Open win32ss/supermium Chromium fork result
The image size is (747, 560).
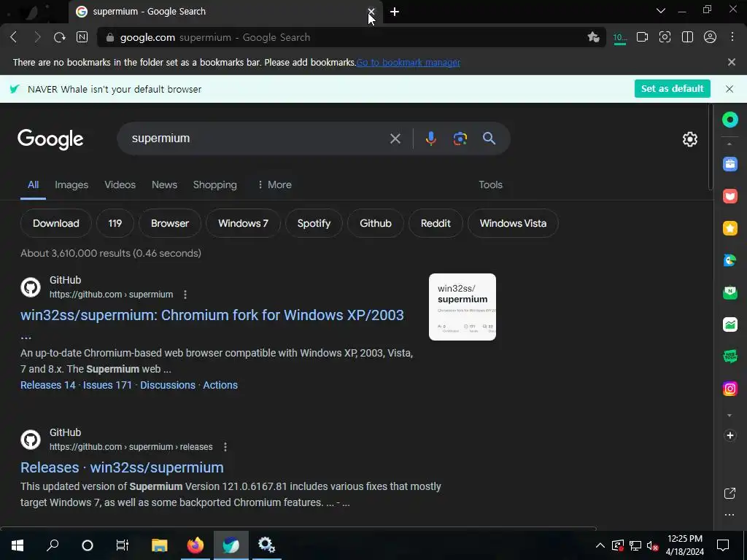(x=212, y=315)
